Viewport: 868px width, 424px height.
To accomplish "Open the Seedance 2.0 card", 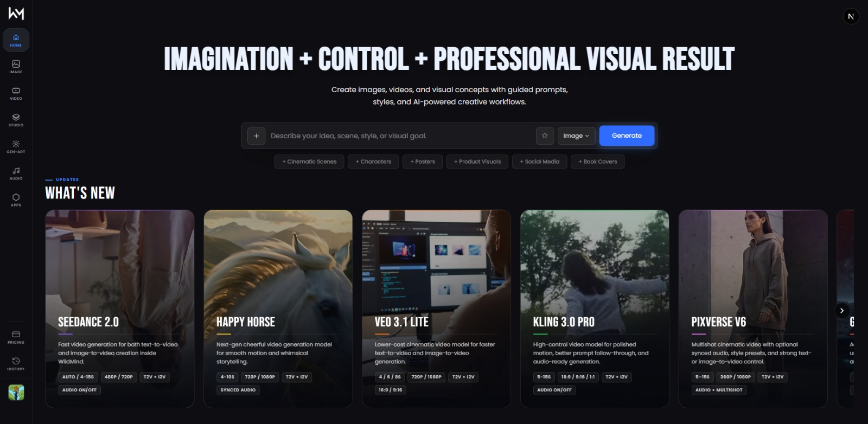I will point(120,309).
